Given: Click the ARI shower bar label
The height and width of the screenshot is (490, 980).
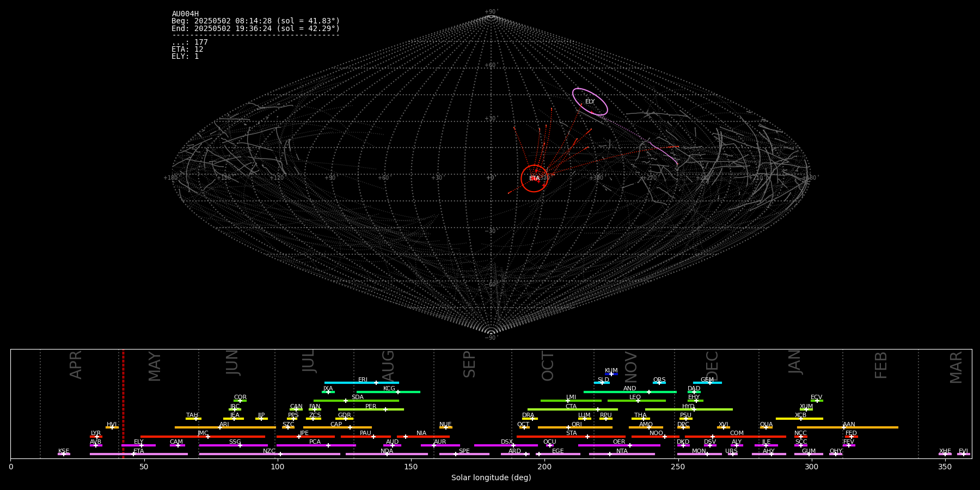Looking at the screenshot, I should pyautogui.click(x=224, y=425).
